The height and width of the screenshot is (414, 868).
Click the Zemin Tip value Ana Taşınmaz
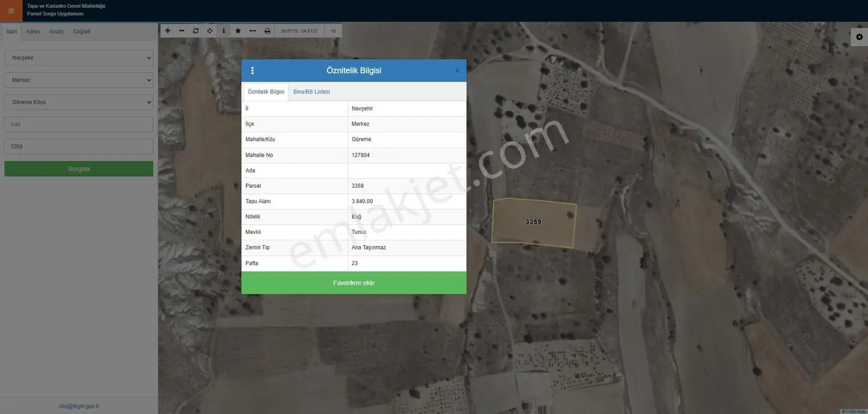369,247
